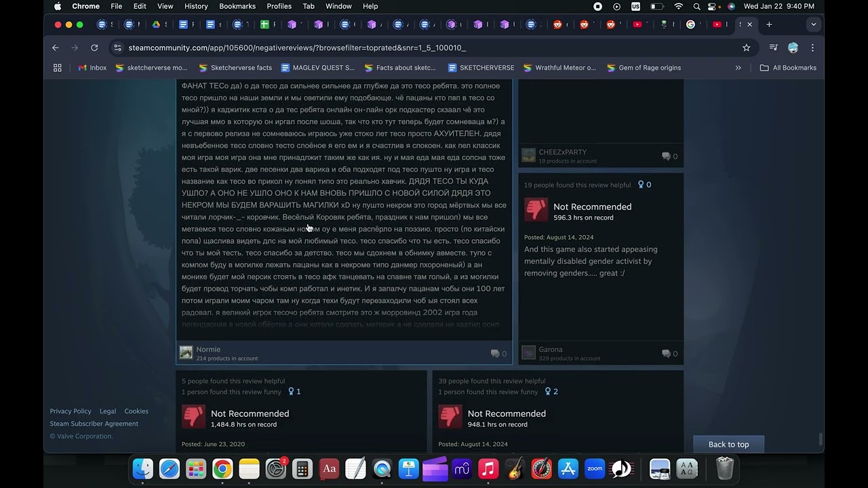Open the Apple menu
The image size is (868, 488).
click(58, 6)
